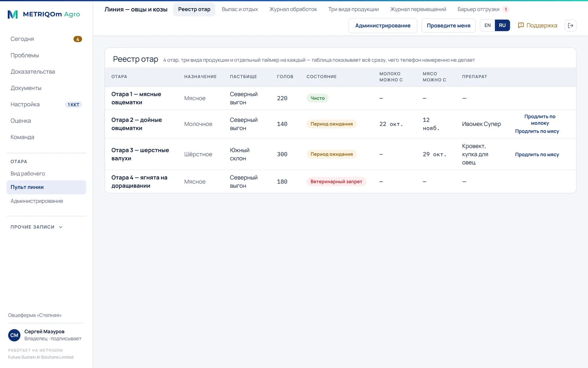588x368 pixels.
Task: Click the Ветеринарный запрет badge
Action: pos(336,182)
